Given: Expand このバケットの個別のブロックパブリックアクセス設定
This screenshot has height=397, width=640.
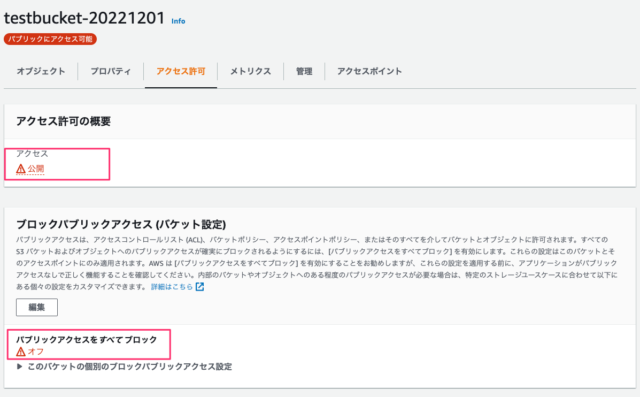Looking at the screenshot, I should pos(124,366).
